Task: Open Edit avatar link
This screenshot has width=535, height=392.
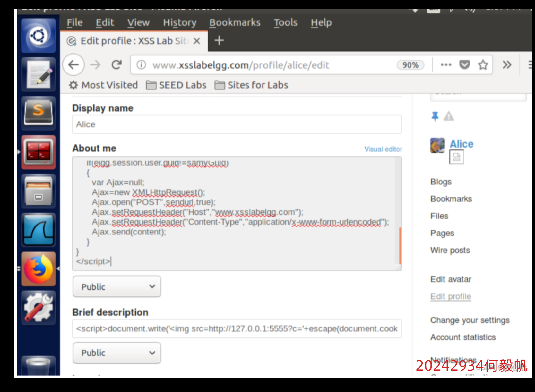Action: (x=451, y=279)
